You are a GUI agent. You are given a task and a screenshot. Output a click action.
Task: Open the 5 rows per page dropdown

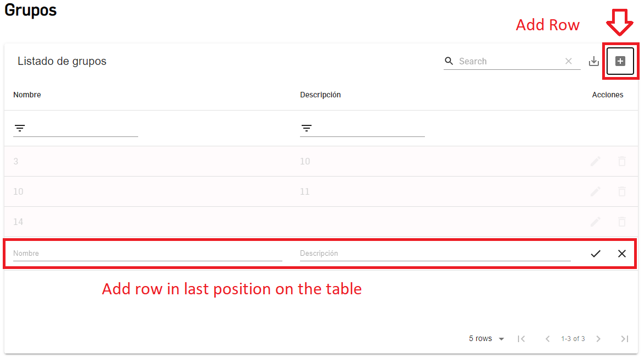[x=482, y=338]
